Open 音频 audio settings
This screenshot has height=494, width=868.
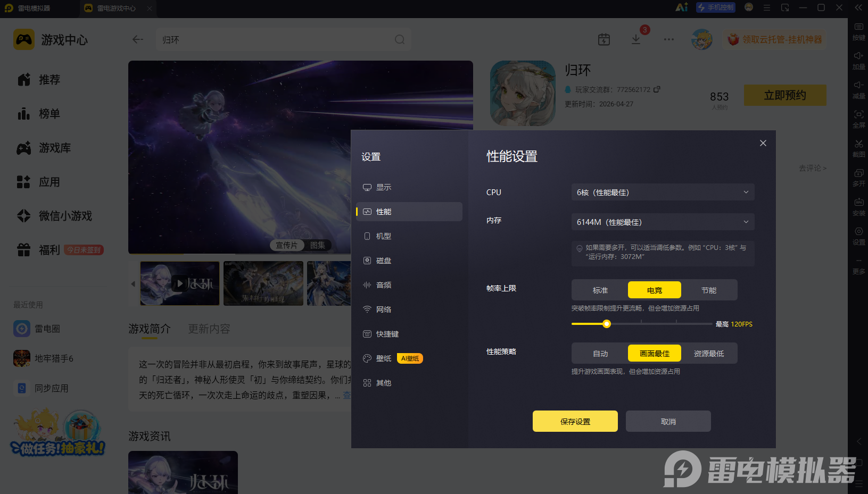(409, 285)
